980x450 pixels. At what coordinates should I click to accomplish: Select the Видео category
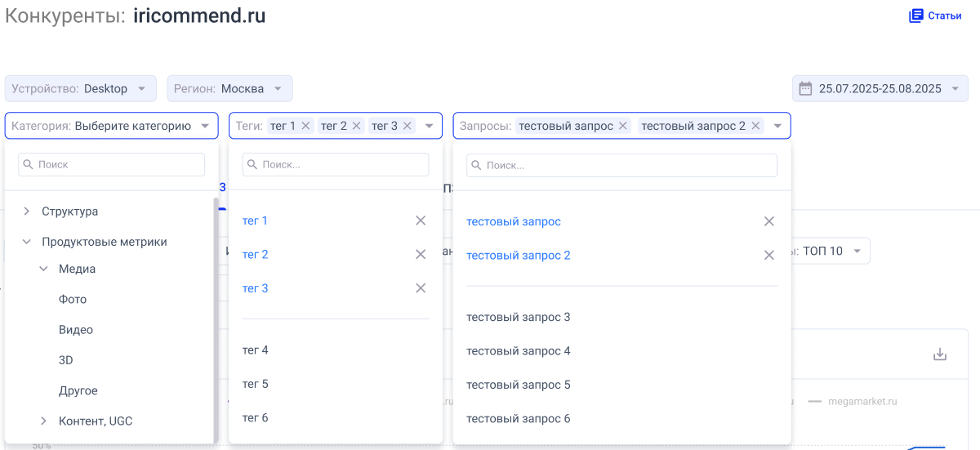click(x=76, y=330)
